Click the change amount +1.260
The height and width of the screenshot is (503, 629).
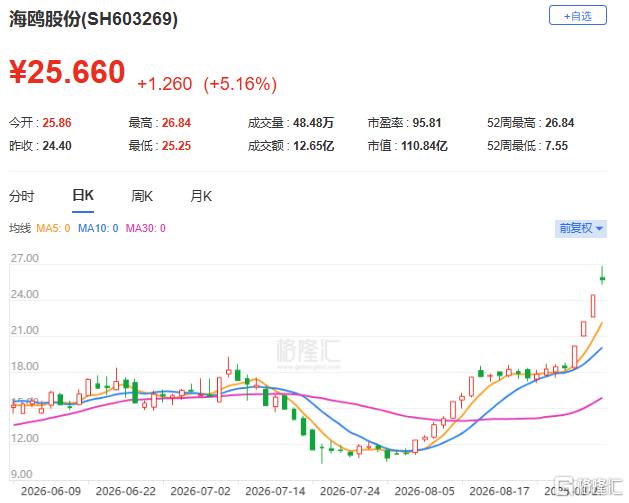tap(164, 84)
